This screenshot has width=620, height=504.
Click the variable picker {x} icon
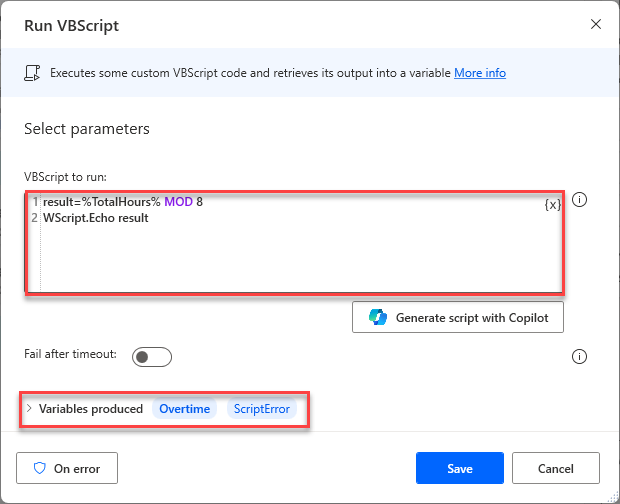(552, 204)
